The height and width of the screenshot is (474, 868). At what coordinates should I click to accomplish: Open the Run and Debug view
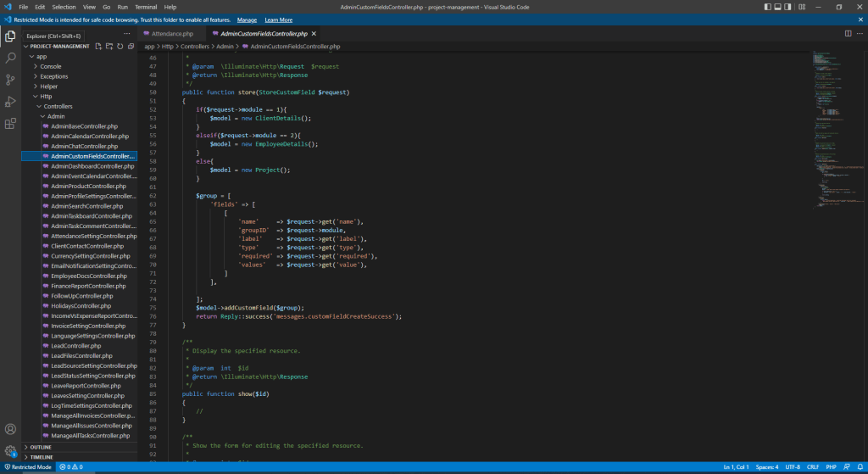click(x=10, y=102)
